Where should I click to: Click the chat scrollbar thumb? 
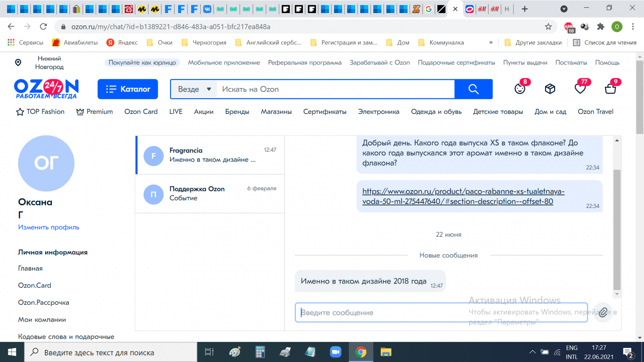pos(617,229)
